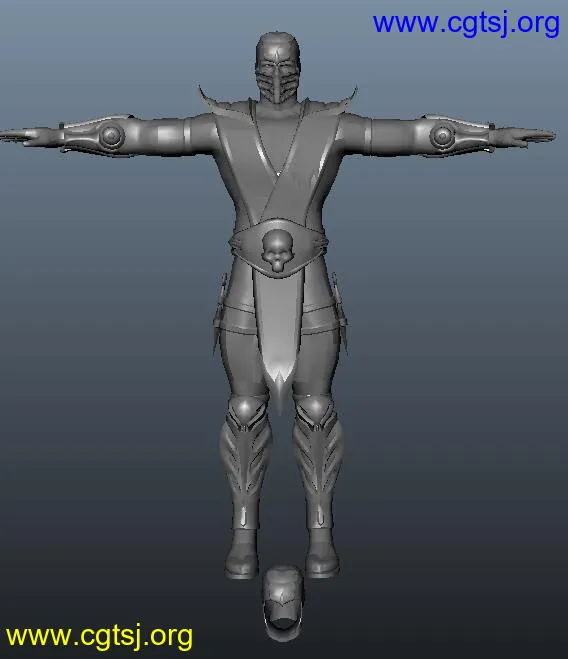Viewport: 568px width, 659px height.
Task: Select the character's left boot
Action: (322, 553)
